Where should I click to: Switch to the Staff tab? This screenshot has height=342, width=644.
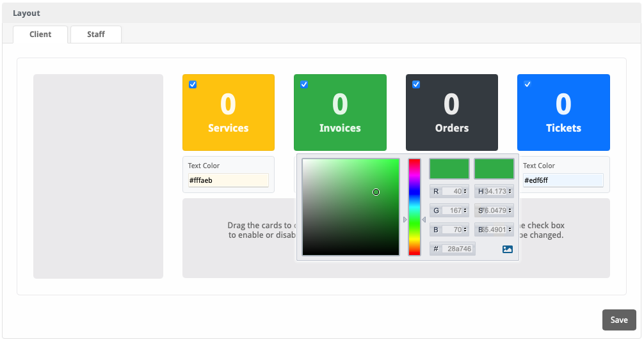[96, 35]
